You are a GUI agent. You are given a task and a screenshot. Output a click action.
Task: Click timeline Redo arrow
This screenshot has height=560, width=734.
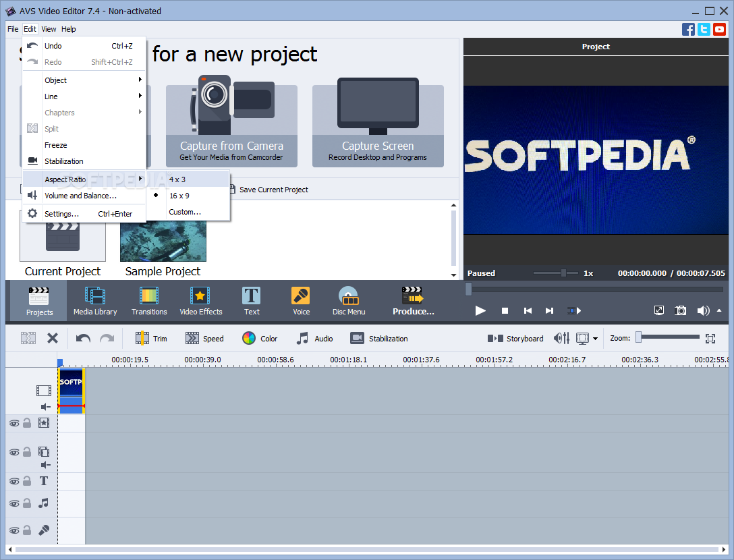107,338
